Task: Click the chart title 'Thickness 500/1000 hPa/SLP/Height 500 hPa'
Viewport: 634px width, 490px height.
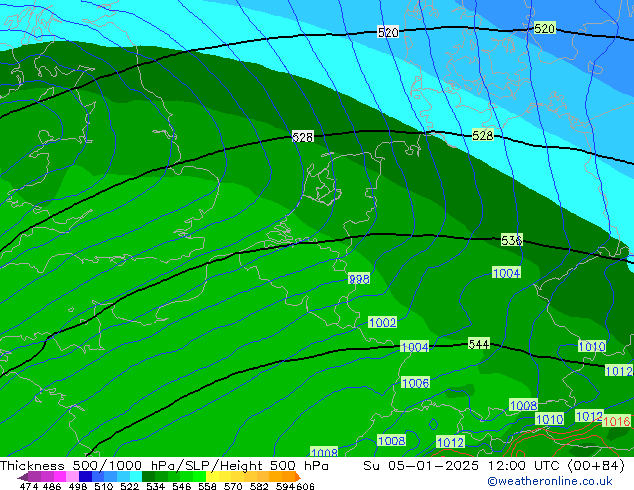Action: click(164, 466)
